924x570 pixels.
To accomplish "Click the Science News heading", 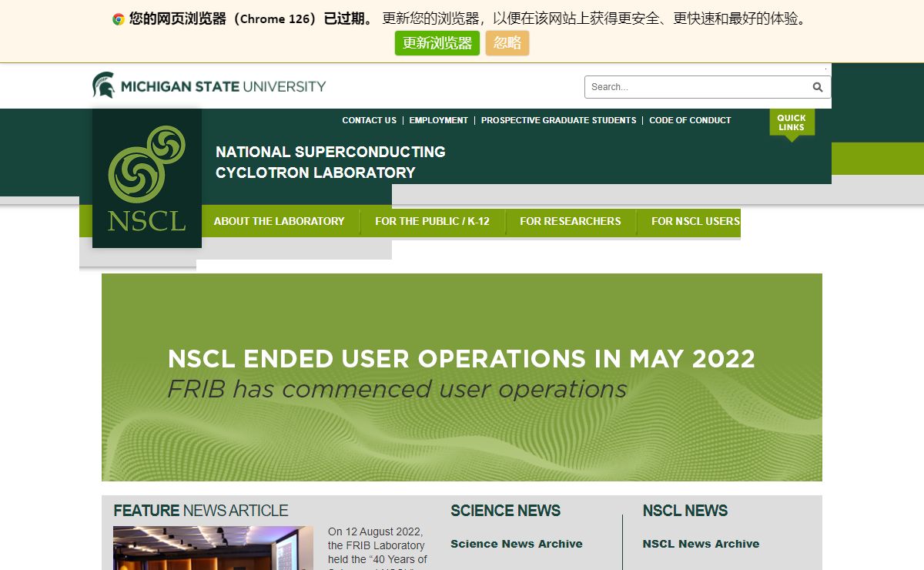I will pyautogui.click(x=505, y=511).
